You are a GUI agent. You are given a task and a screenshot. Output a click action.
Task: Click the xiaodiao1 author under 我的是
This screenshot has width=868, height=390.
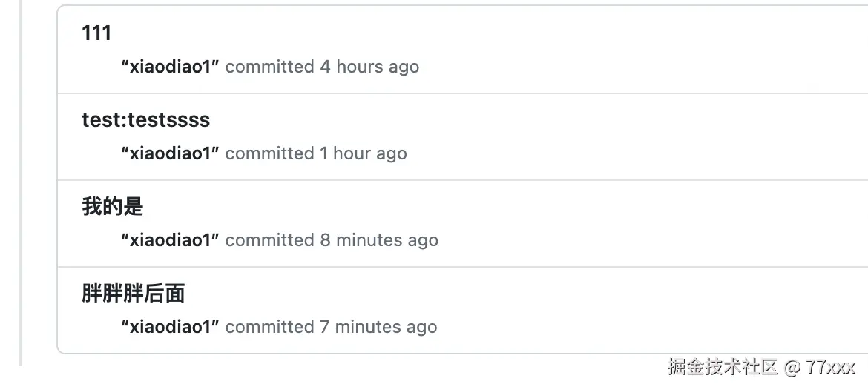pyautogui.click(x=170, y=240)
